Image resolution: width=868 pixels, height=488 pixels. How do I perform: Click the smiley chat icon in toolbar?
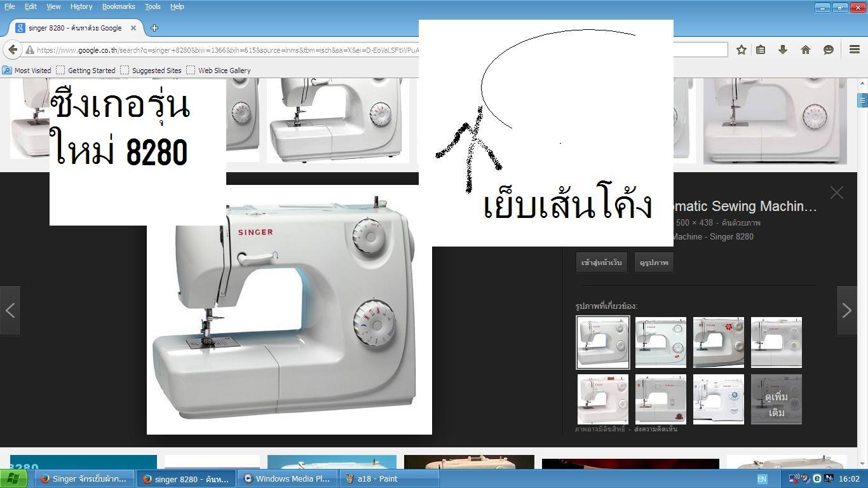(829, 50)
